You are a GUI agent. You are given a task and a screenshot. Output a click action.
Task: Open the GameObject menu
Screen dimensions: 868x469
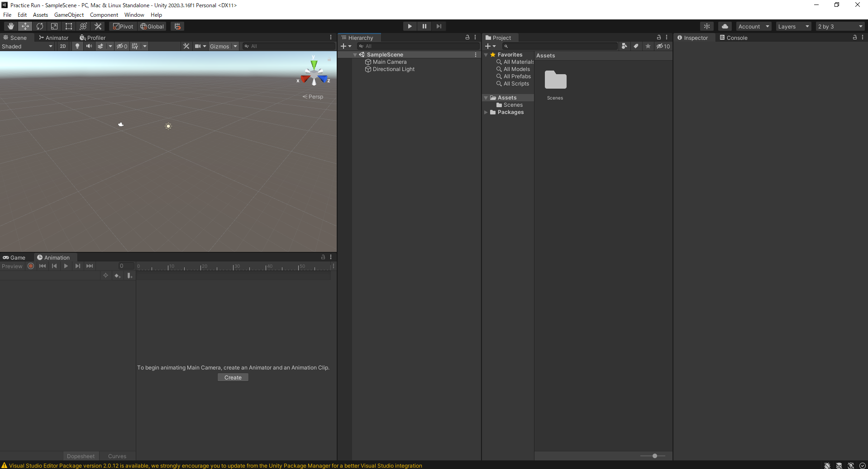tap(69, 15)
